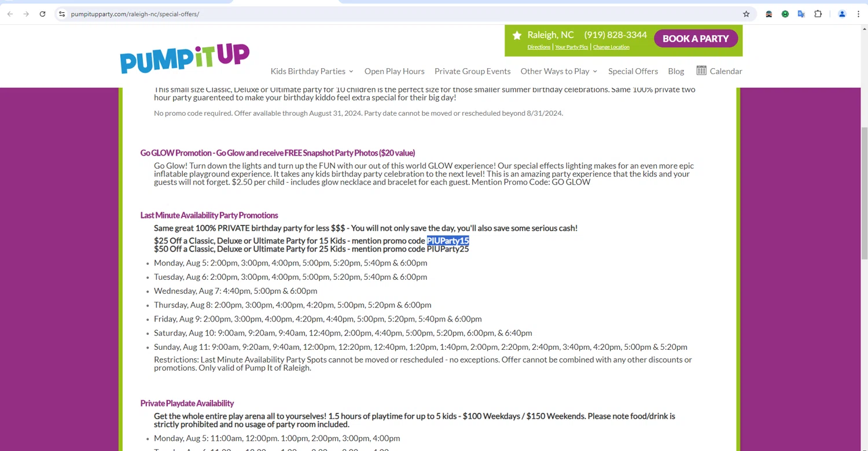Click the page vertical scrollbar thumb
The width and height of the screenshot is (868, 451).
865,193
